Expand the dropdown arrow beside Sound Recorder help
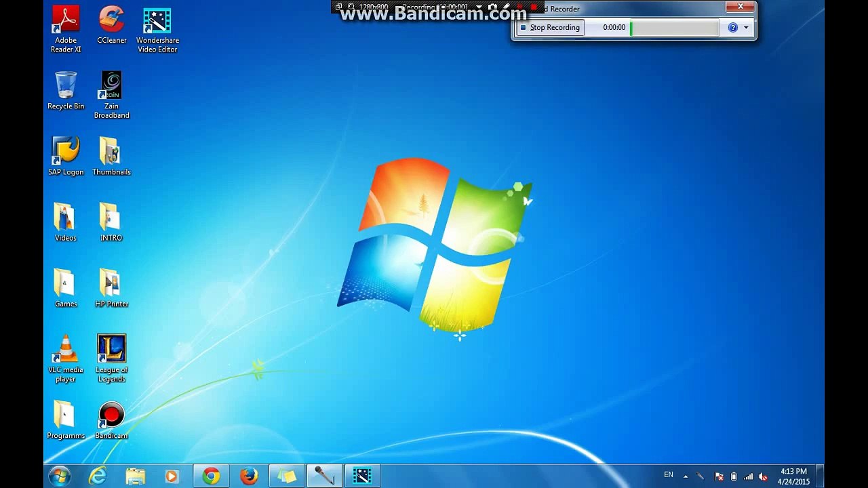 [x=746, y=28]
